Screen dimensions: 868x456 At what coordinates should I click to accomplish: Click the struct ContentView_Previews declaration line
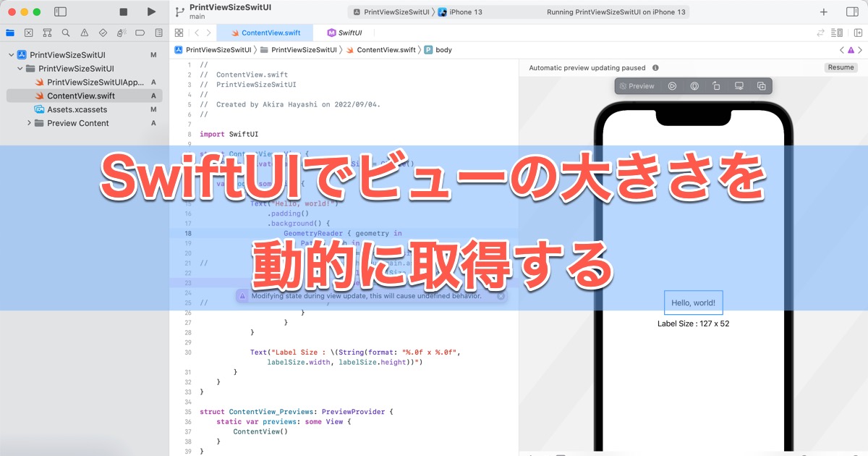pos(297,412)
